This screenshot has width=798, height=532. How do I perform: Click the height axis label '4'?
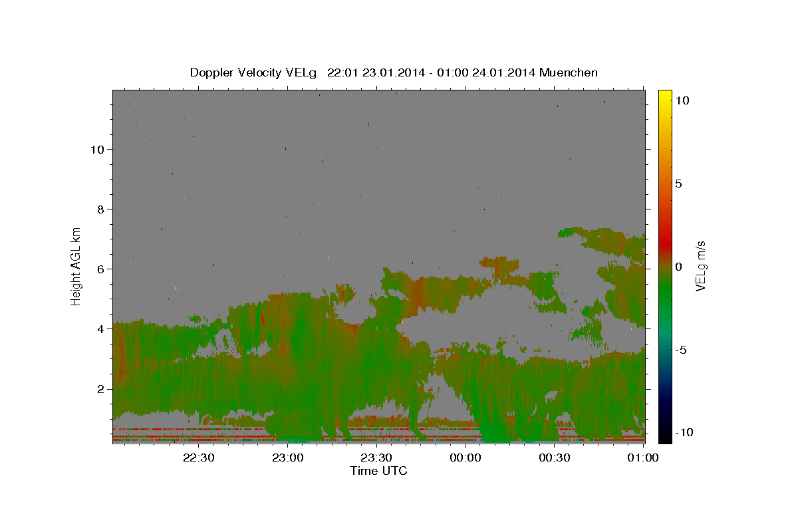coord(99,329)
